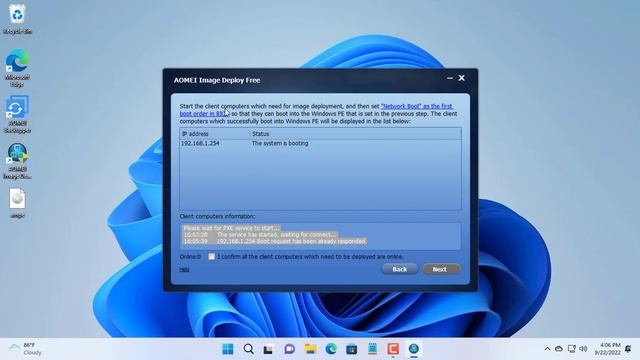The width and height of the screenshot is (640, 360).
Task: Open the OneDrive cloud tray icon
Action: [x=559, y=349]
